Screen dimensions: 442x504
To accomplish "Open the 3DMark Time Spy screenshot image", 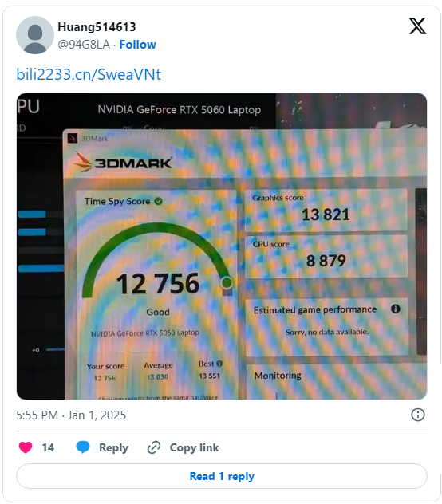I will (222, 246).
